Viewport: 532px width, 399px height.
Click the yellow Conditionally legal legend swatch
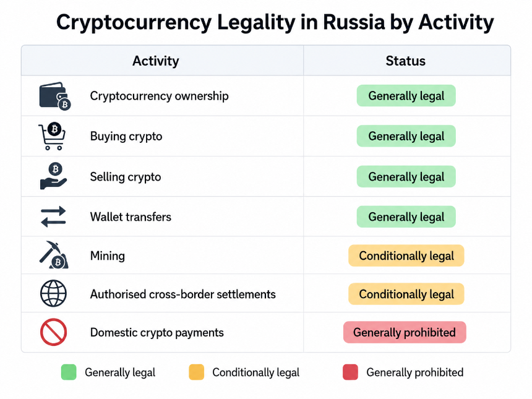tap(197, 372)
